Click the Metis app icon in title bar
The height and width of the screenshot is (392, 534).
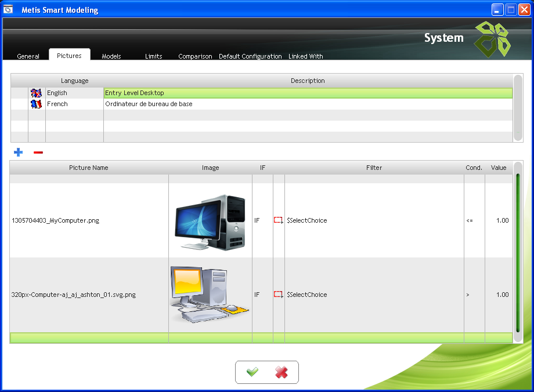pos(8,9)
